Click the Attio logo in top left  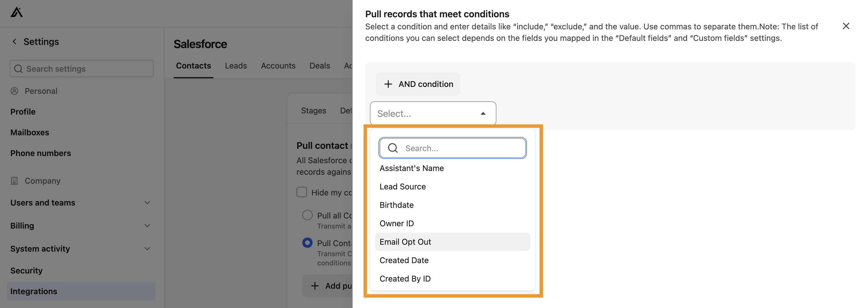[16, 12]
